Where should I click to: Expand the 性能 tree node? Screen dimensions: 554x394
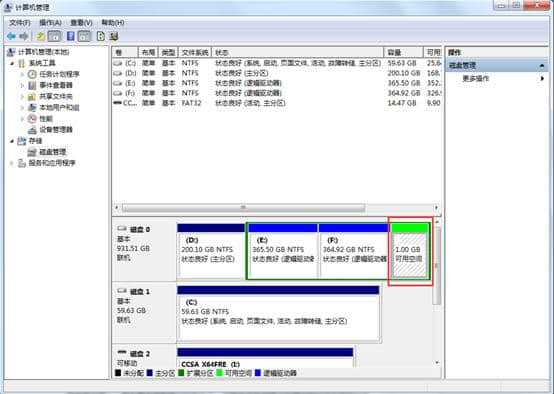coord(22,119)
